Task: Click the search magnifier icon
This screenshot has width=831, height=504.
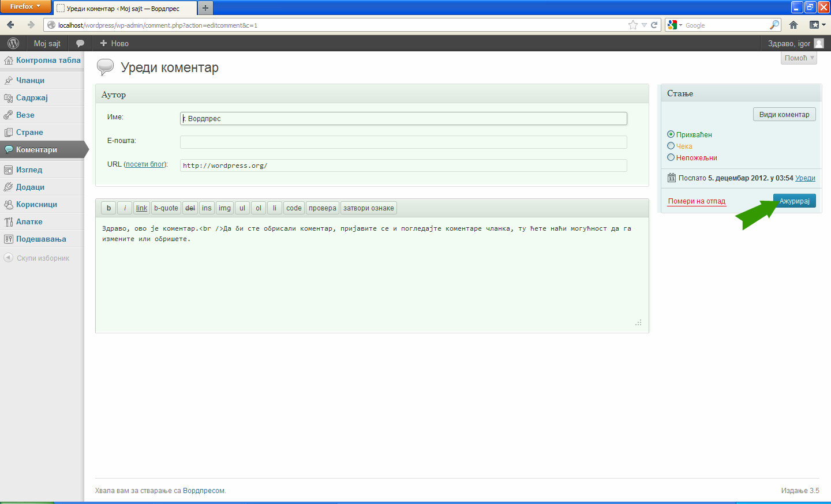Action: (774, 25)
